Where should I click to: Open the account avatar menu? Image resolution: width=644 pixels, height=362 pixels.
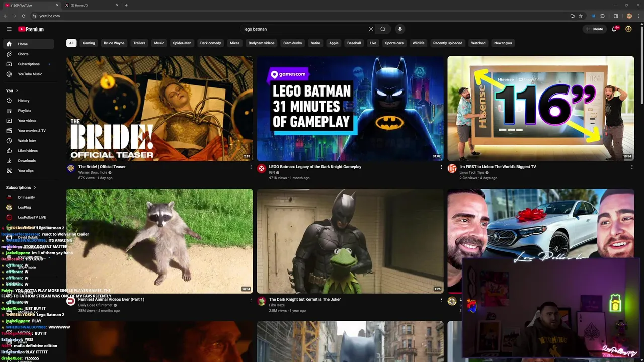(628, 29)
